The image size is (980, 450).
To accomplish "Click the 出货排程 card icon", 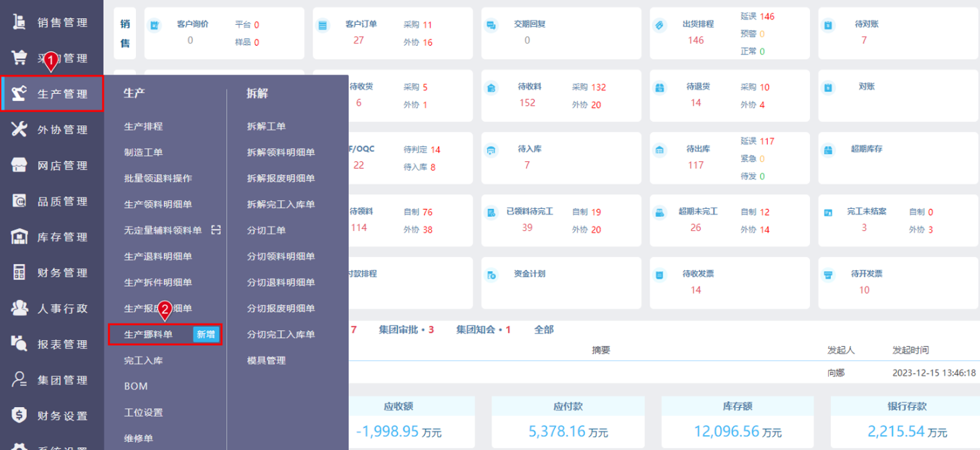I will point(659,26).
